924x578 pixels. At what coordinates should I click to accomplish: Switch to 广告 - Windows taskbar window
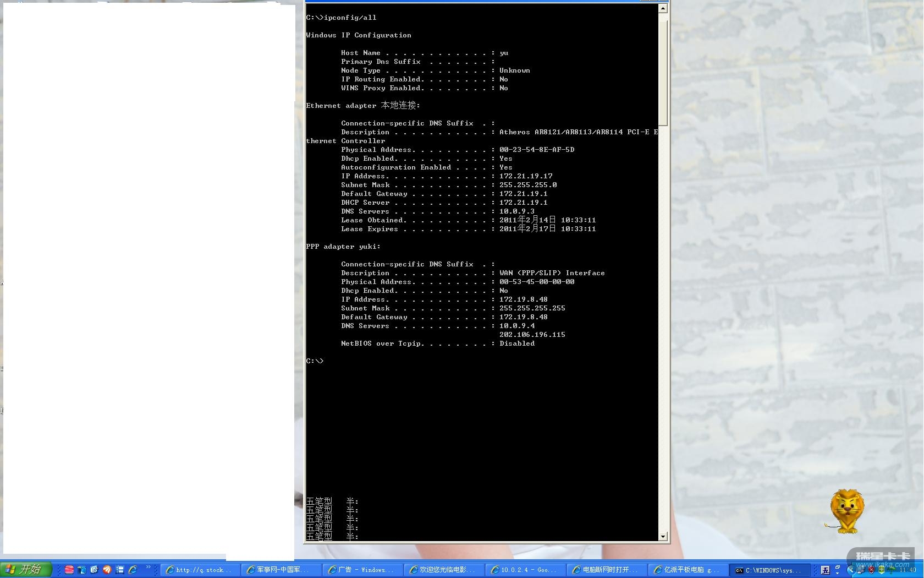pyautogui.click(x=363, y=570)
